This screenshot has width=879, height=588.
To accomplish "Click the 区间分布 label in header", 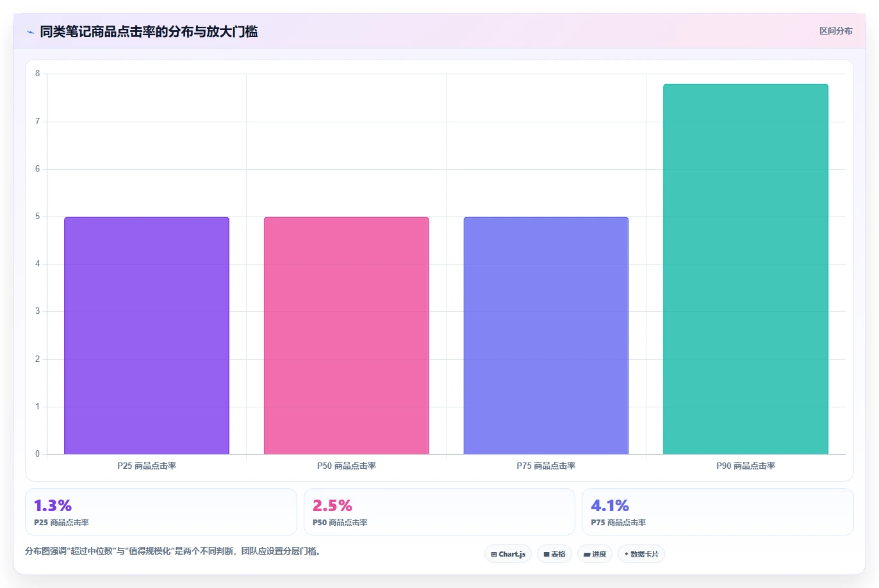I will [835, 31].
